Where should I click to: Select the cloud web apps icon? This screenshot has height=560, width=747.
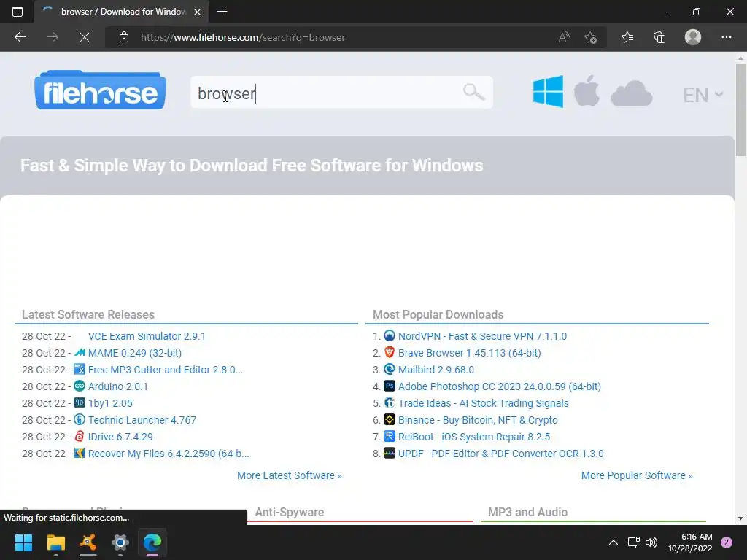631,93
